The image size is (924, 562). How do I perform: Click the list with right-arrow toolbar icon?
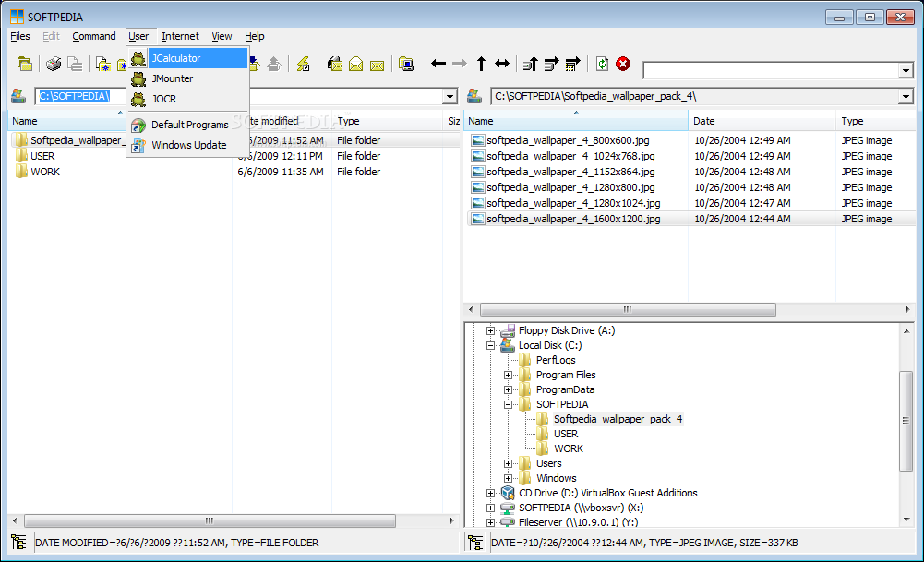point(552,64)
